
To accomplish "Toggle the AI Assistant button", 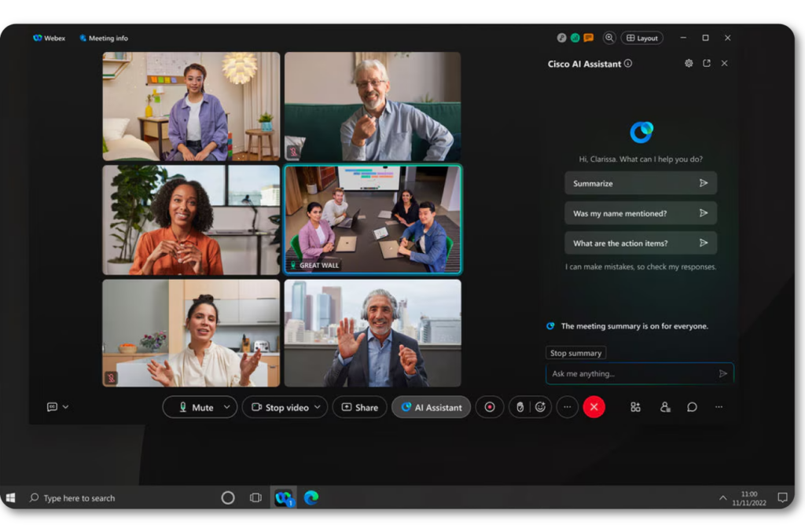I will coord(432,407).
